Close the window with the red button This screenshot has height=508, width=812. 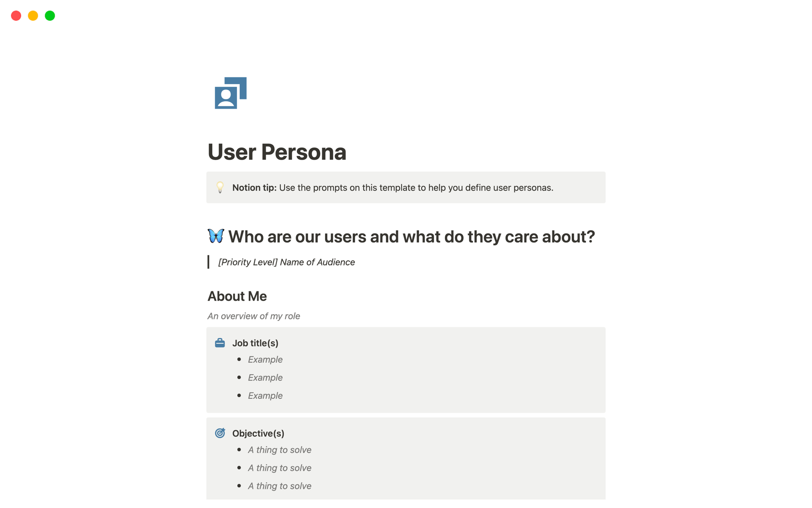[x=16, y=16]
